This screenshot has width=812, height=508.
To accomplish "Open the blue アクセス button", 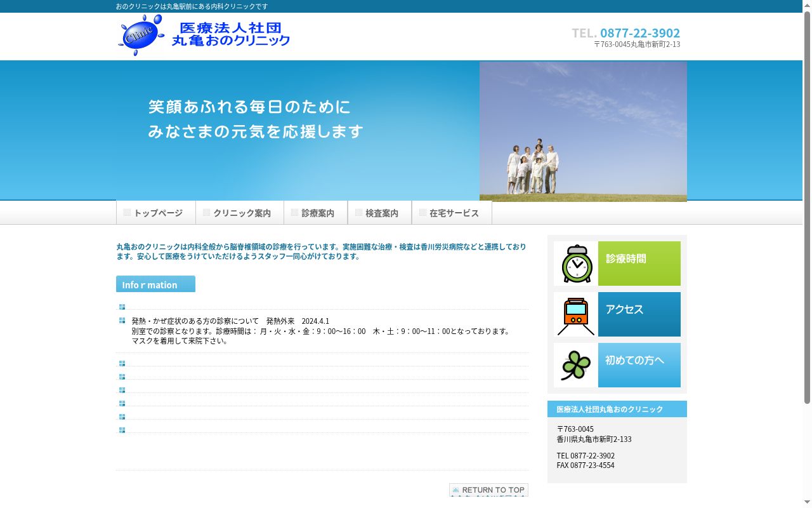I will point(639,314).
